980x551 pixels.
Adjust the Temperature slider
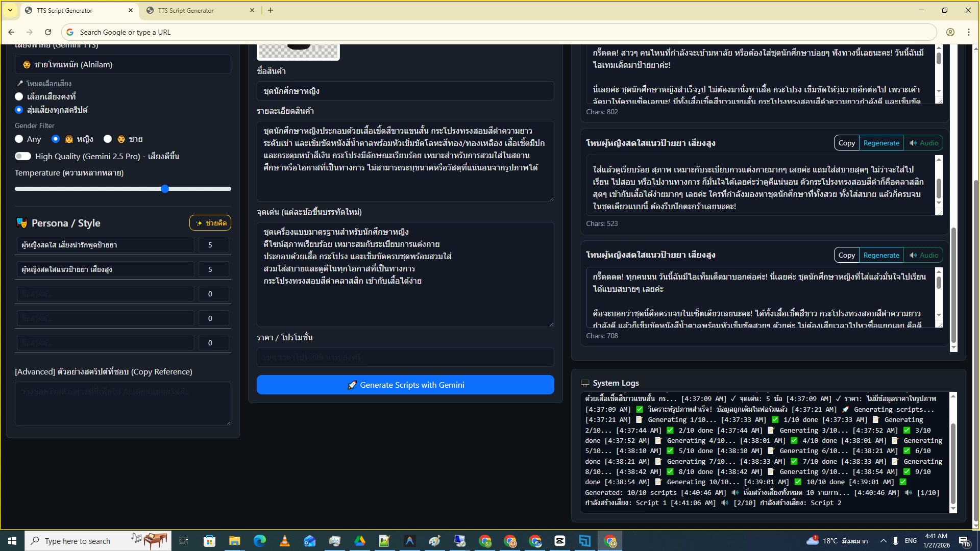pos(165,189)
